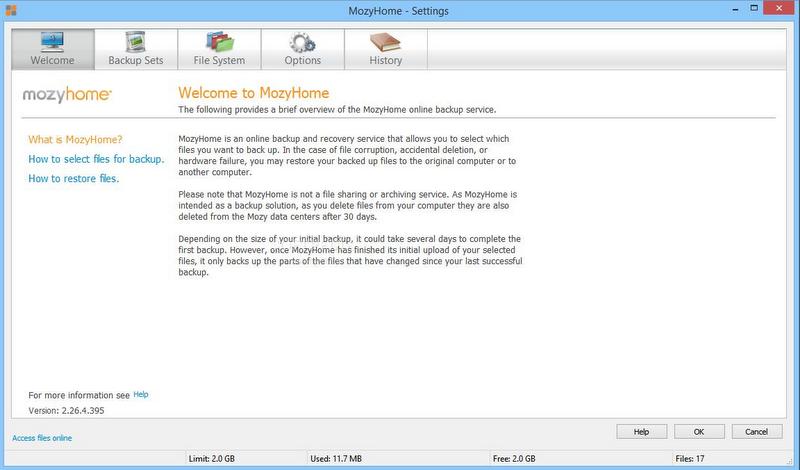
Task: Confirm with the OK button
Action: 699,432
